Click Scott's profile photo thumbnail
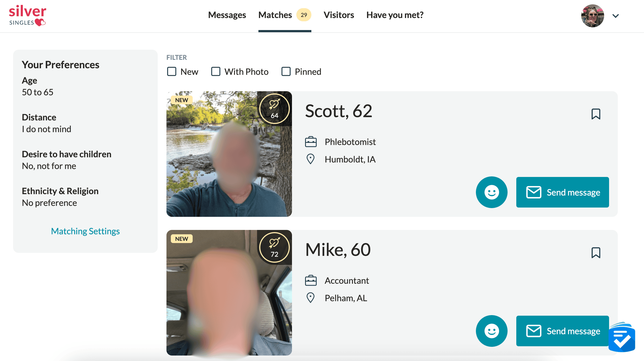Screen dimensions: 644x361 [229, 154]
